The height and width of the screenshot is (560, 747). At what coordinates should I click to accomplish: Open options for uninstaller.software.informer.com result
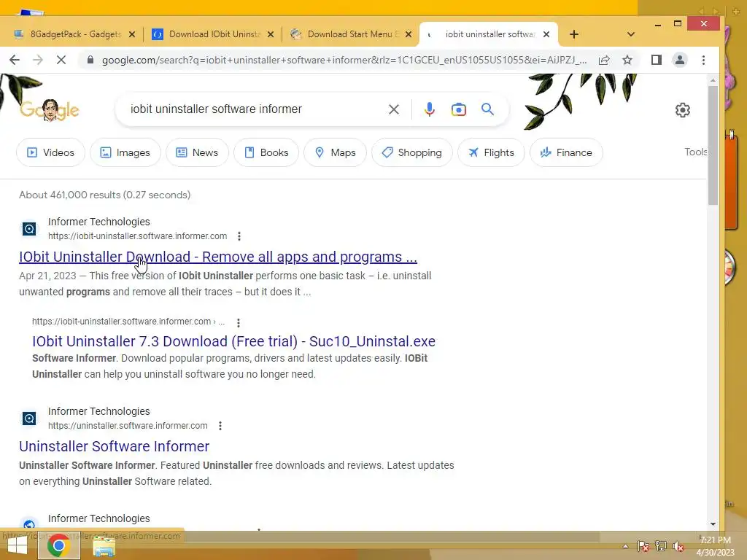pos(220,426)
